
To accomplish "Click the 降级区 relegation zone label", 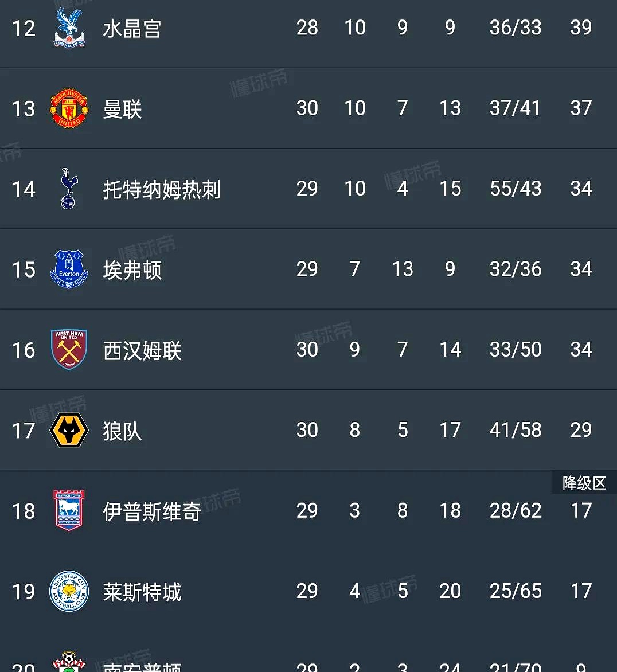I will [x=584, y=483].
